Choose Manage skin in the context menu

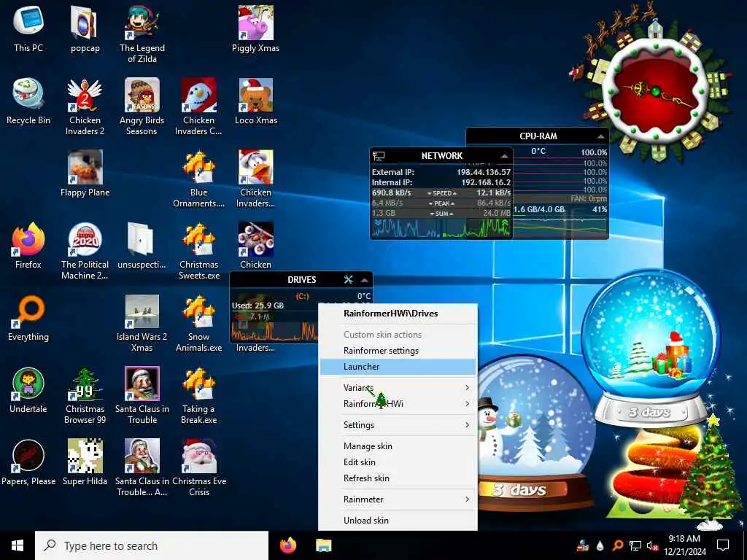point(398,446)
